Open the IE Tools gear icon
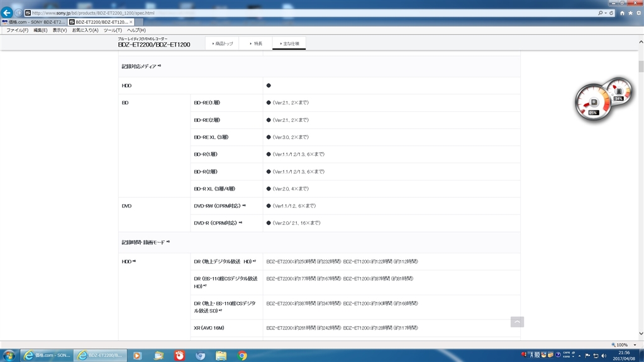The height and width of the screenshot is (362, 644). 639,13
